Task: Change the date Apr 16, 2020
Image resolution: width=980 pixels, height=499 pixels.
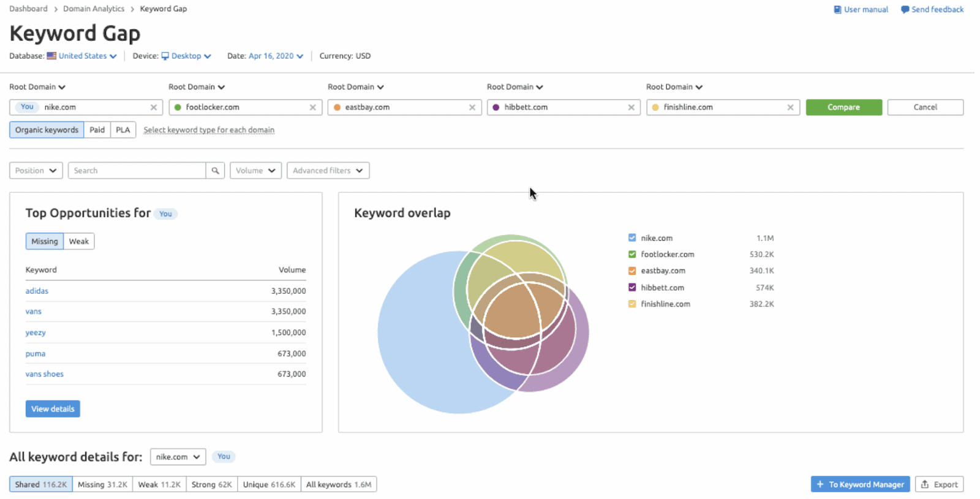Action: tap(276, 56)
